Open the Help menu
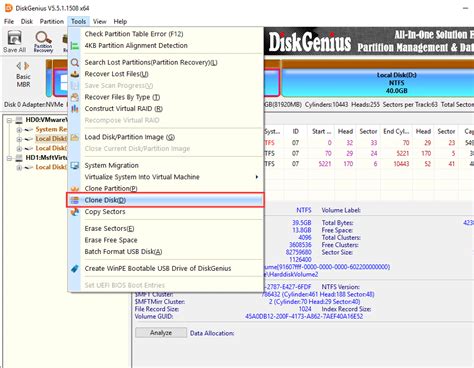Viewport: 474px width, 368px height. tap(120, 22)
